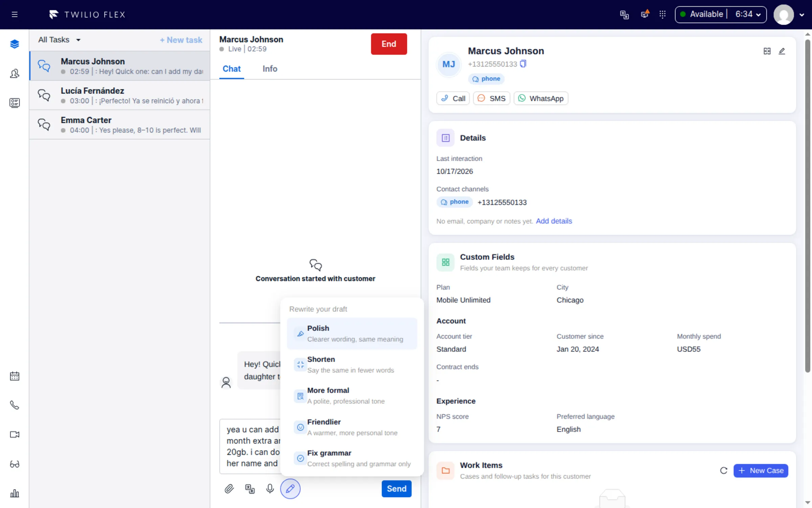812x508 pixels.
Task: Select the Chat tab
Action: (x=232, y=69)
